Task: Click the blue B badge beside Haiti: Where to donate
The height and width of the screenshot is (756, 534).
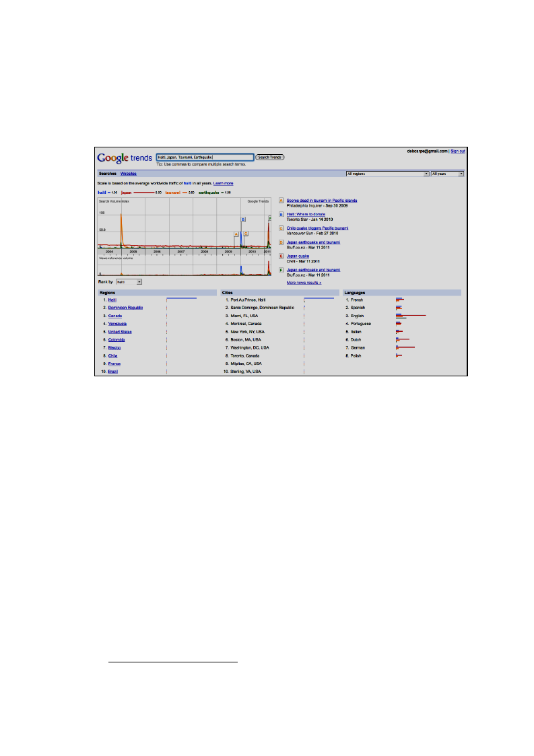Action: (x=281, y=215)
